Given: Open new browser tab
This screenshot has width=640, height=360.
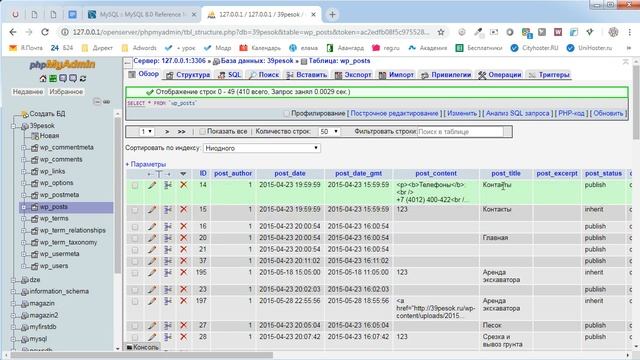Looking at the screenshot, I should (332, 14).
